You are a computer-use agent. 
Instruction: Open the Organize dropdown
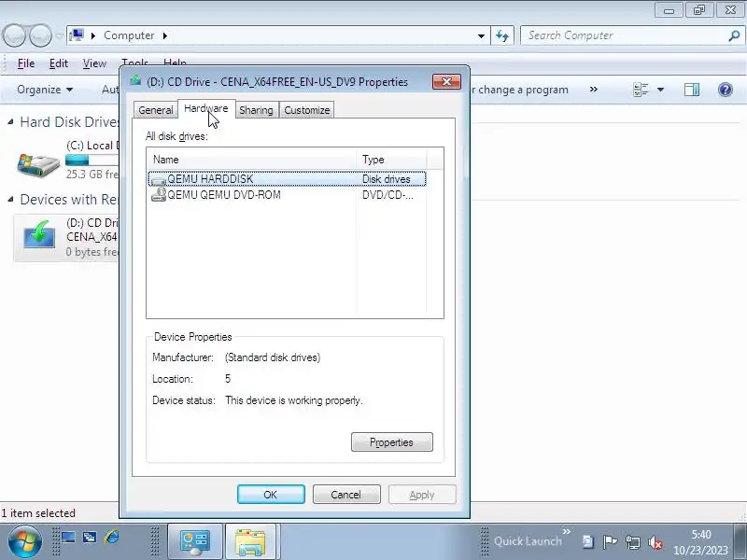point(45,90)
